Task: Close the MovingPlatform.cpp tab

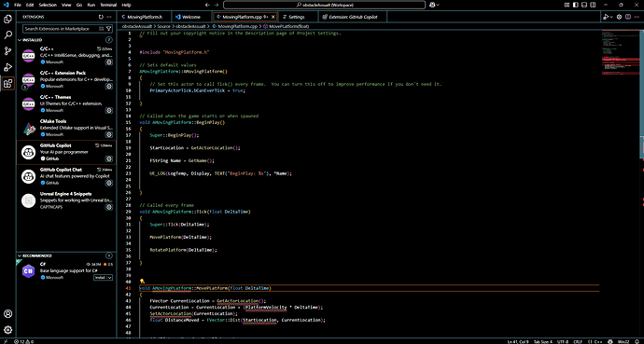Action: tap(273, 17)
